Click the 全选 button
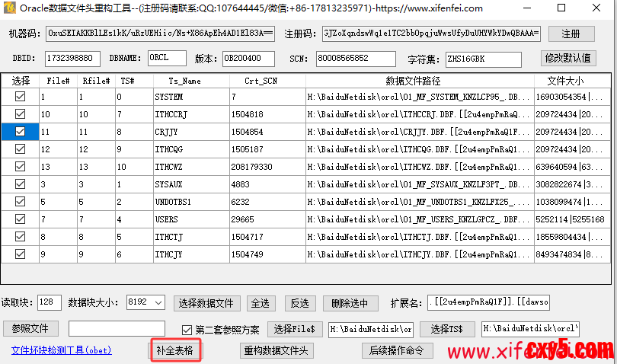 261,303
